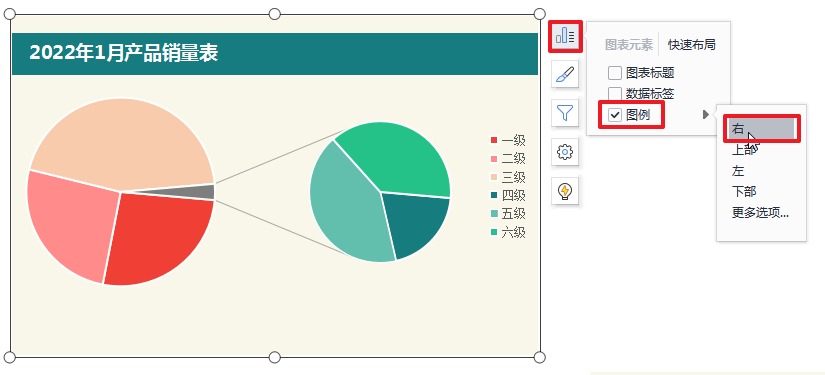This screenshot has height=375, width=825.
Task: Enable the 数据标签 checkbox
Action: click(615, 94)
